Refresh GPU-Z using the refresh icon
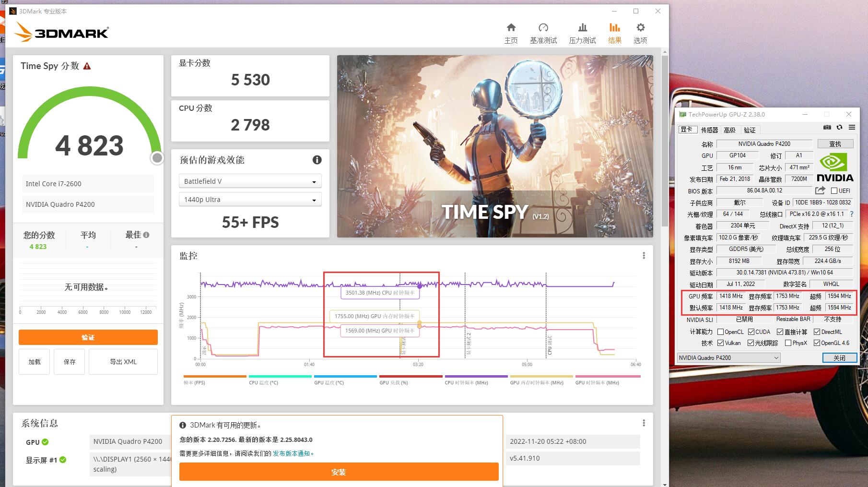The image size is (868, 487). [839, 127]
